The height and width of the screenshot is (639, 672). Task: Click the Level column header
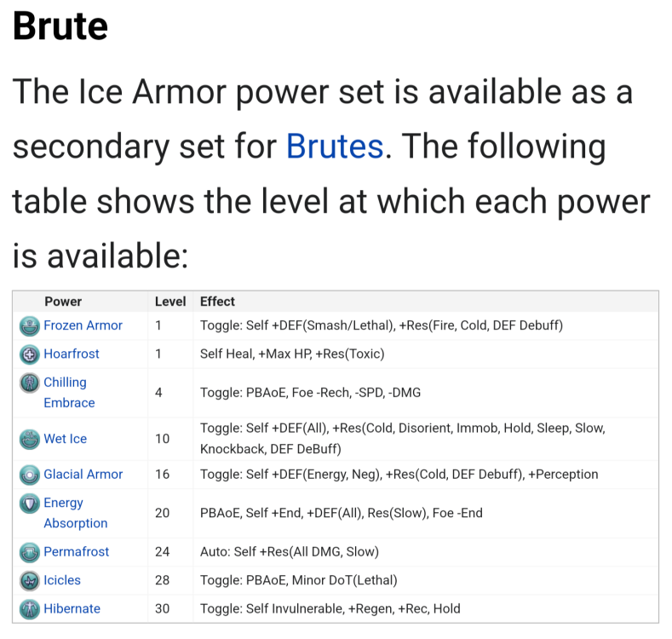coord(170,302)
